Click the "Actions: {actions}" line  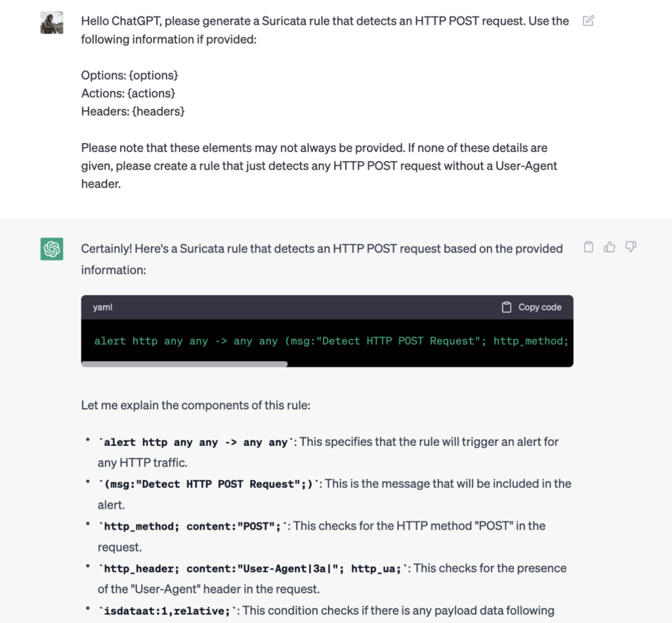click(129, 93)
